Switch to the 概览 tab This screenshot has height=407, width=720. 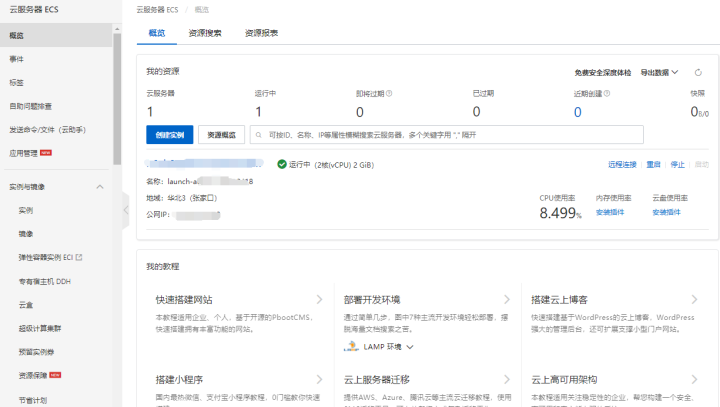[157, 33]
